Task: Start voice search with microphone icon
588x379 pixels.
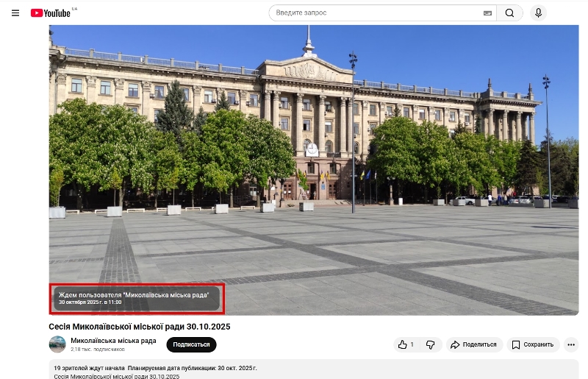Action: coord(539,13)
